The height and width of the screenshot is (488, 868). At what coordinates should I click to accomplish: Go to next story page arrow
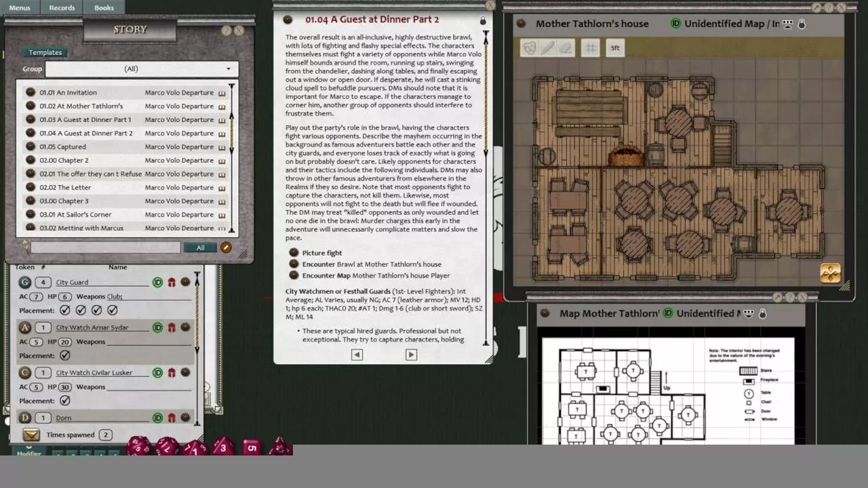pos(411,354)
